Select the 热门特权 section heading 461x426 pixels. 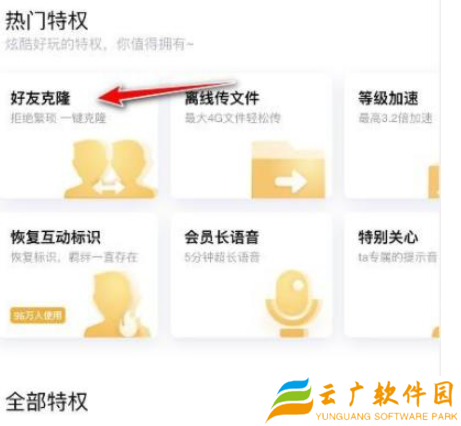(47, 21)
